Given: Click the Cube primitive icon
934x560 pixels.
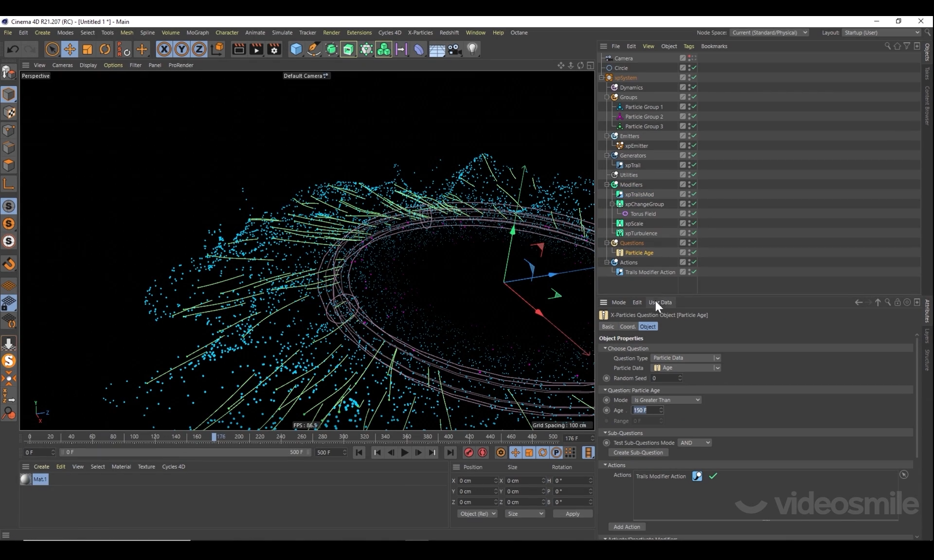Looking at the screenshot, I should pos(296,49).
